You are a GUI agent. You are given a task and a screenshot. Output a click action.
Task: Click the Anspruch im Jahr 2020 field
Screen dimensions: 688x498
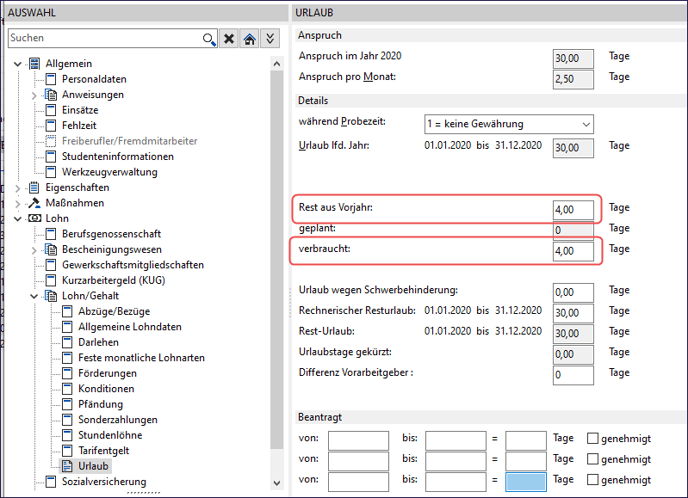(573, 58)
